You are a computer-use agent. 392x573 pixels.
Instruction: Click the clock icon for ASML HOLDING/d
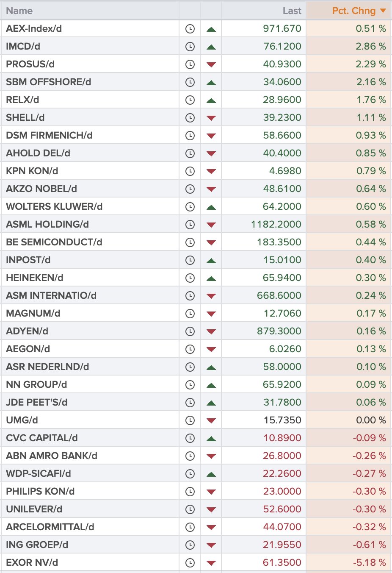coord(190,225)
